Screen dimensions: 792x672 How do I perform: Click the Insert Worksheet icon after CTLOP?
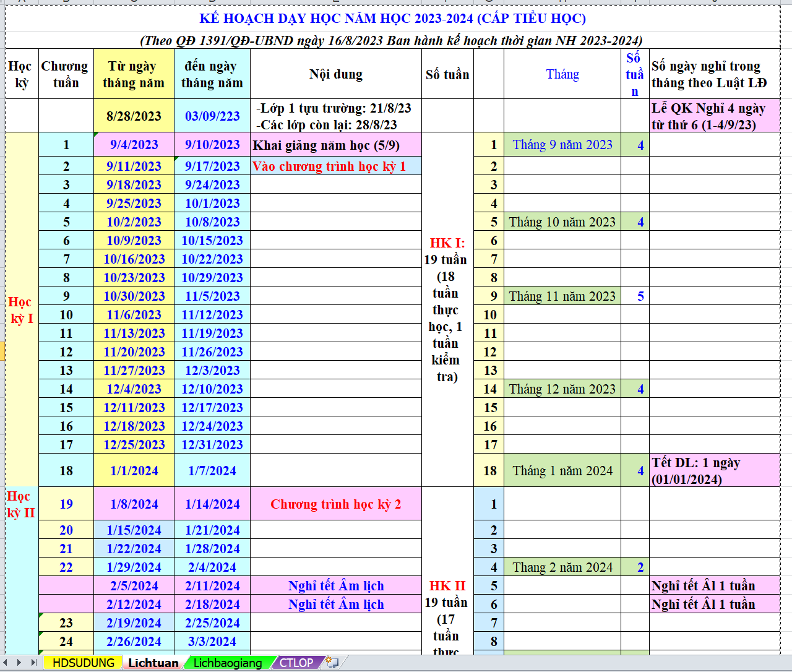tap(332, 662)
